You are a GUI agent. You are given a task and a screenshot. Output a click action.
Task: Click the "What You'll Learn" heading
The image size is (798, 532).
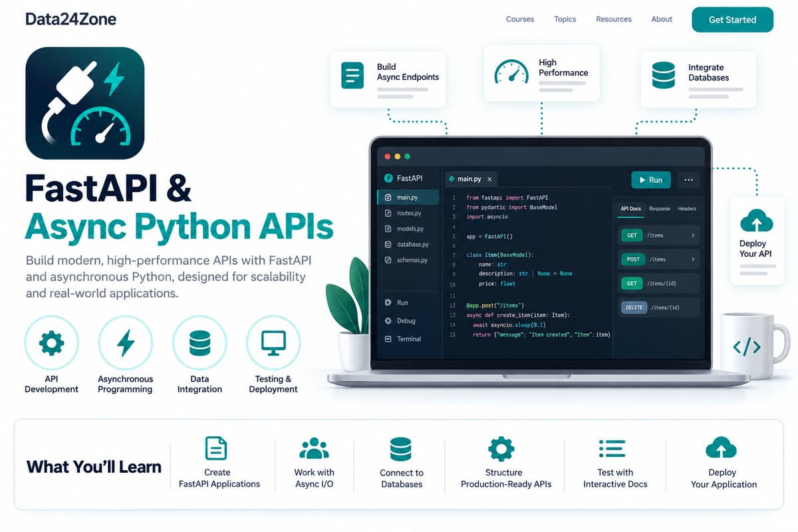pyautogui.click(x=94, y=467)
